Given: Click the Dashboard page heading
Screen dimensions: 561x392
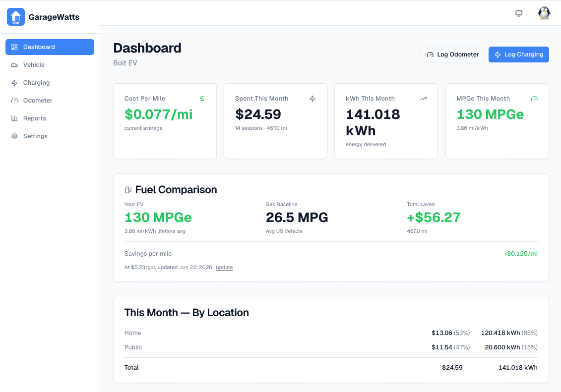Looking at the screenshot, I should point(147,48).
